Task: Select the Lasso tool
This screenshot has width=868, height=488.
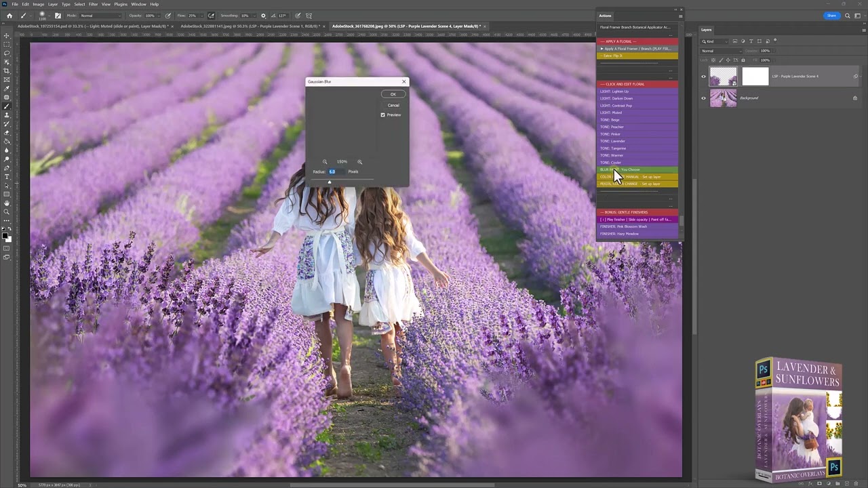Action: 7,53
